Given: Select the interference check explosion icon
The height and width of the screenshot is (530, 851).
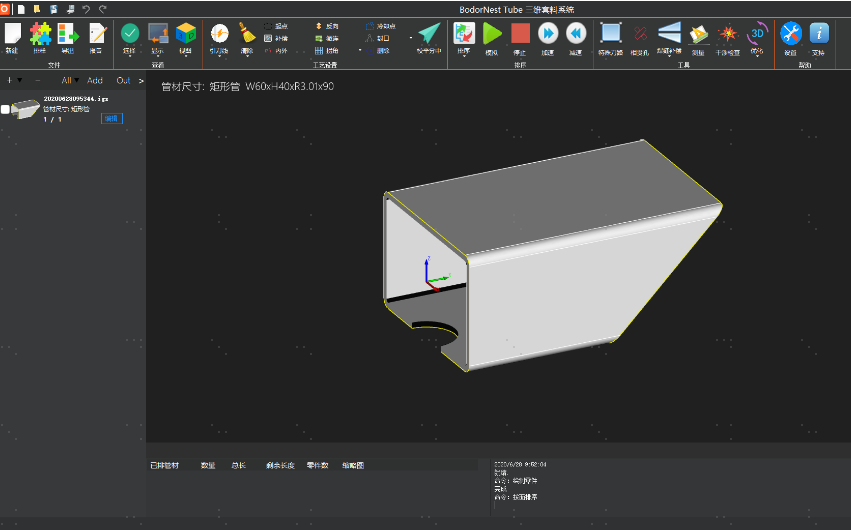Looking at the screenshot, I should [x=727, y=33].
